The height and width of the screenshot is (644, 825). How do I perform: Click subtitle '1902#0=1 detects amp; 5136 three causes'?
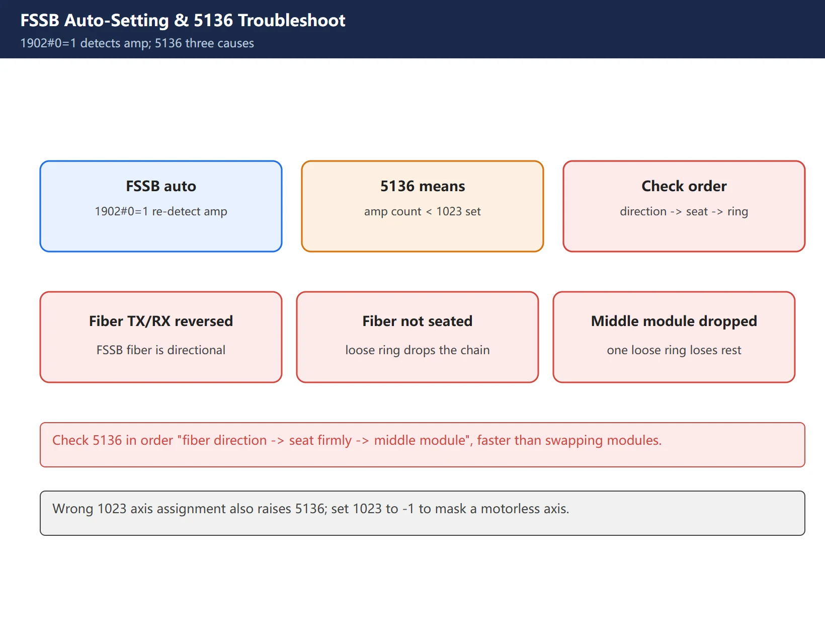click(x=137, y=43)
